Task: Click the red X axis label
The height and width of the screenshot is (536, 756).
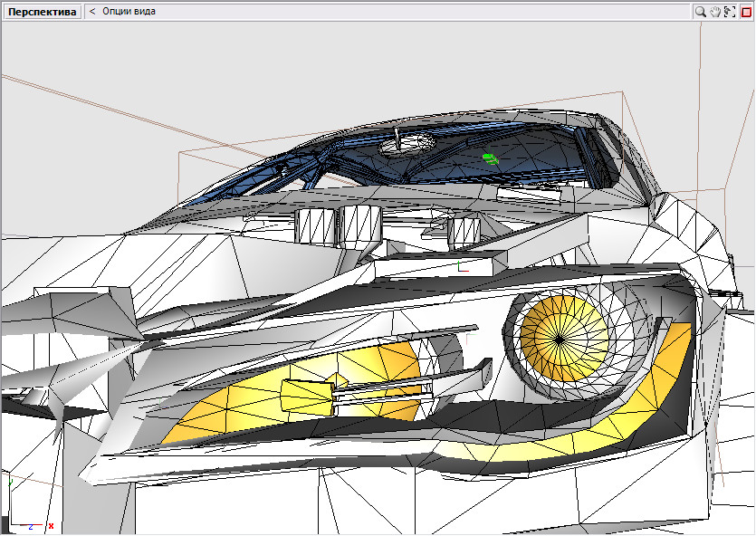Action: pos(51,526)
